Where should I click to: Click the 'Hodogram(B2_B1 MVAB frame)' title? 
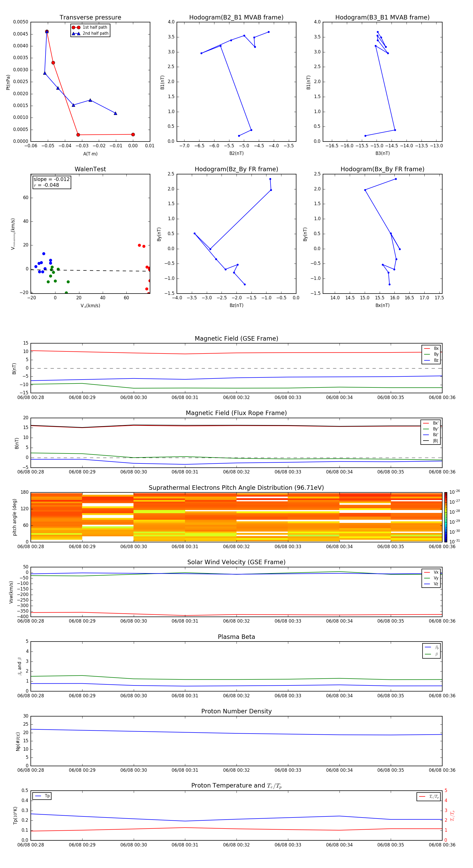(x=236, y=18)
